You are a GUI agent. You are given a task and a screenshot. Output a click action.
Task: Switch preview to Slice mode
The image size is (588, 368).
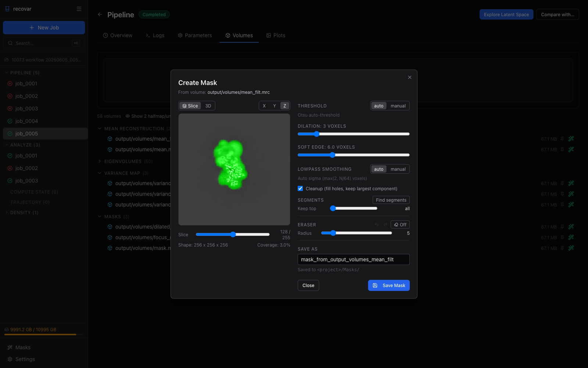coord(190,106)
